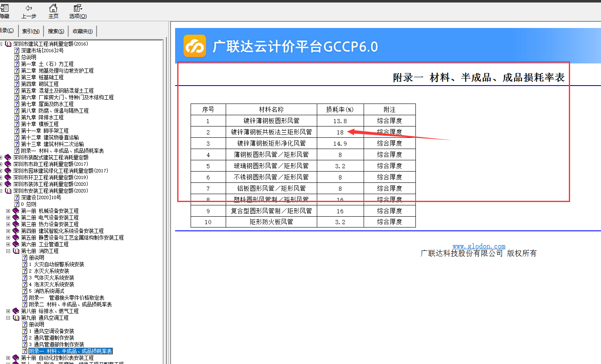Viewport: 601px width, 364px height.
Task: Click table cell 复合型圆形风管制／矩形风管
Action: 271,211
